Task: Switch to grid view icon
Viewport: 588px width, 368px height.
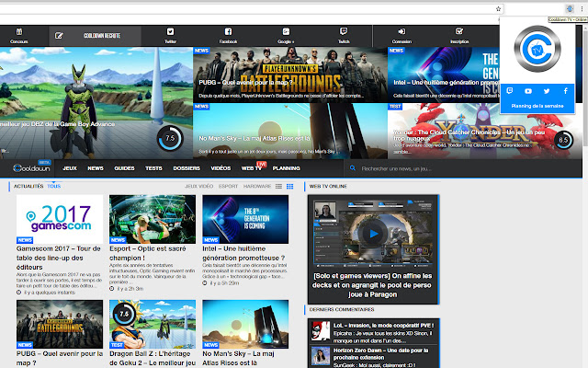Action: (290, 186)
